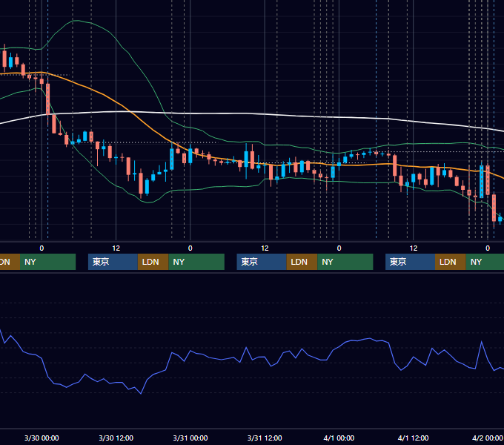Select the NY block ending 3/31 morning
The image size is (504, 445).
tap(196, 262)
